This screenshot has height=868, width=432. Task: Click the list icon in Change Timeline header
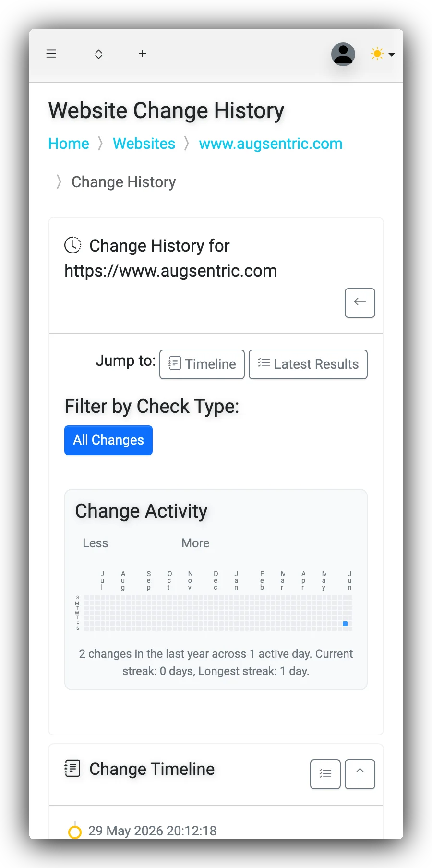(325, 774)
